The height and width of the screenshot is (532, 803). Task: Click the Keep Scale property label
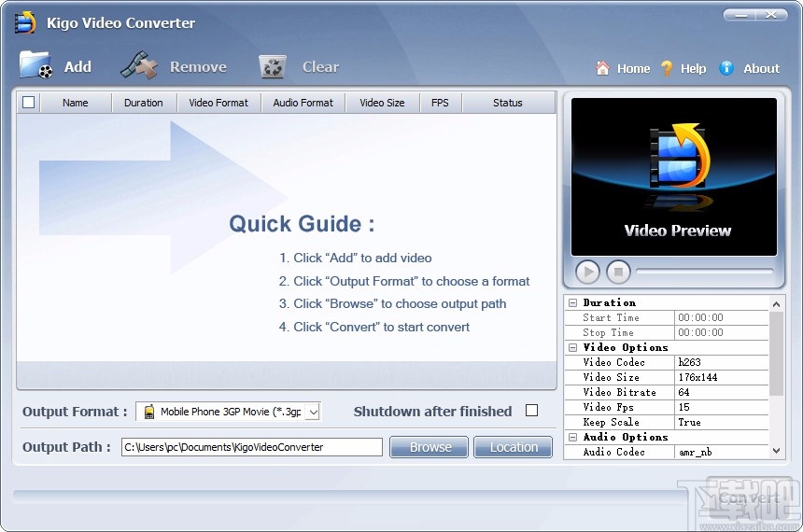pyautogui.click(x=611, y=423)
